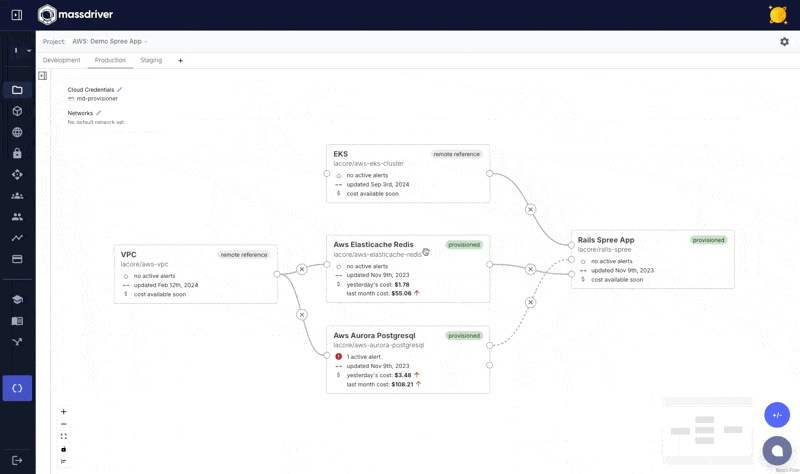Toggle canvas interactivity lock
This screenshot has width=800, height=474.
click(64, 449)
